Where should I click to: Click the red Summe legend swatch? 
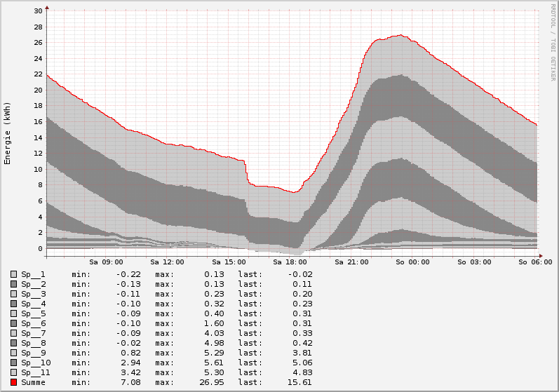pyautogui.click(x=13, y=382)
